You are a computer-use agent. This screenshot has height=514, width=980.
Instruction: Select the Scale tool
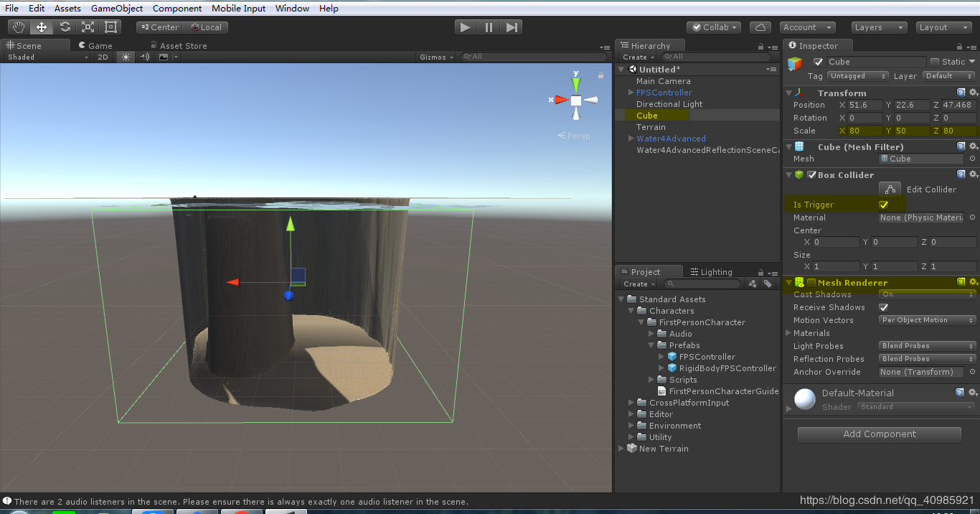coord(89,27)
